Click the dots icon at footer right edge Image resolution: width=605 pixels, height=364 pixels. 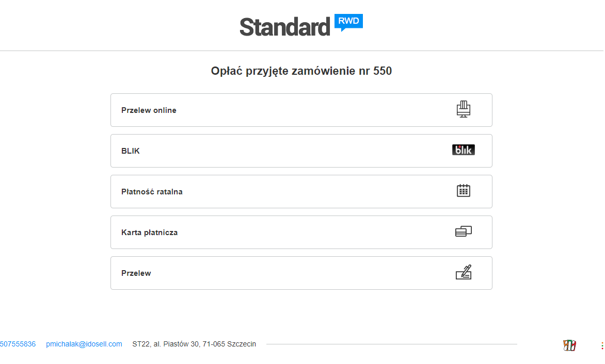tap(602, 345)
